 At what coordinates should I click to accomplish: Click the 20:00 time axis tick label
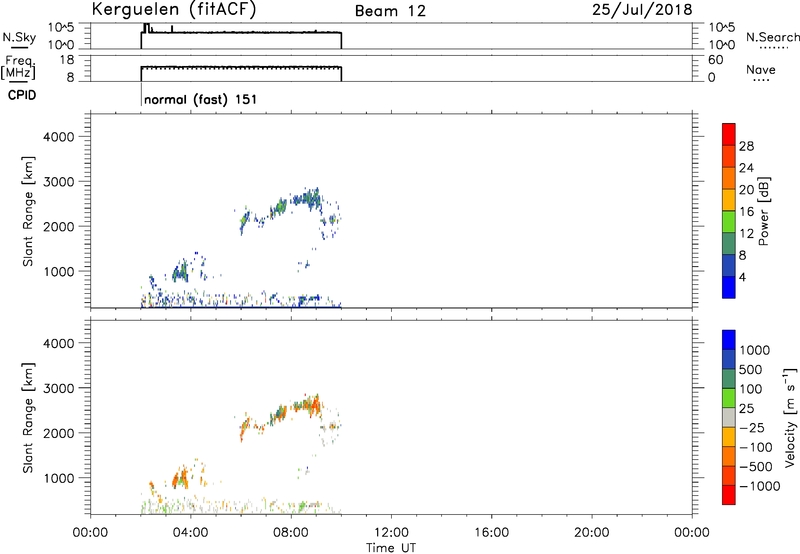[x=592, y=533]
